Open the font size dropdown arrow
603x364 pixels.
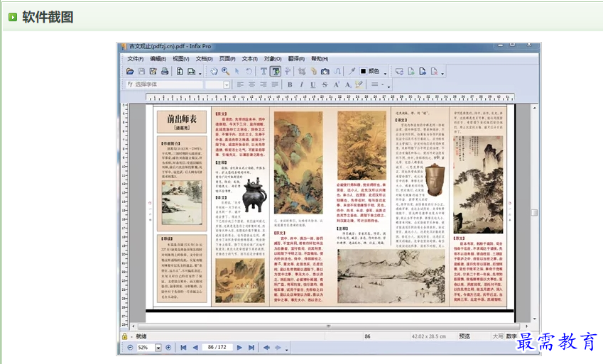point(227,84)
